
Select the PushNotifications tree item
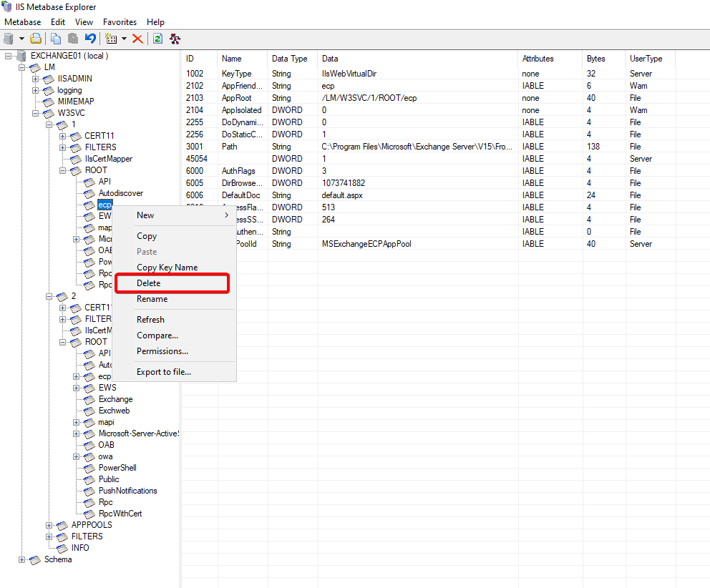[127, 491]
